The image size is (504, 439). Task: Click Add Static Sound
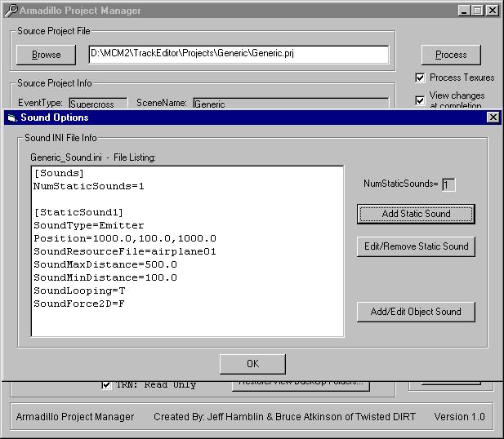416,214
